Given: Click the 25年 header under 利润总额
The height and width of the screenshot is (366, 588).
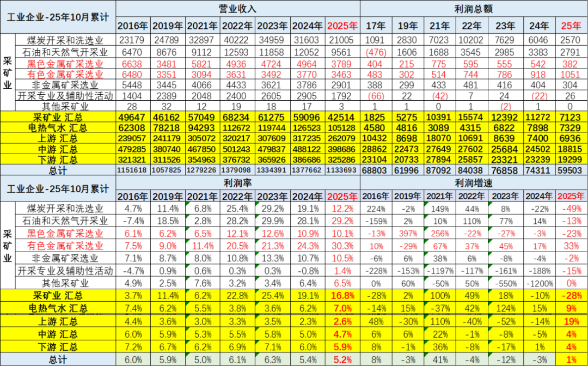Looking at the screenshot, I should (x=571, y=25).
